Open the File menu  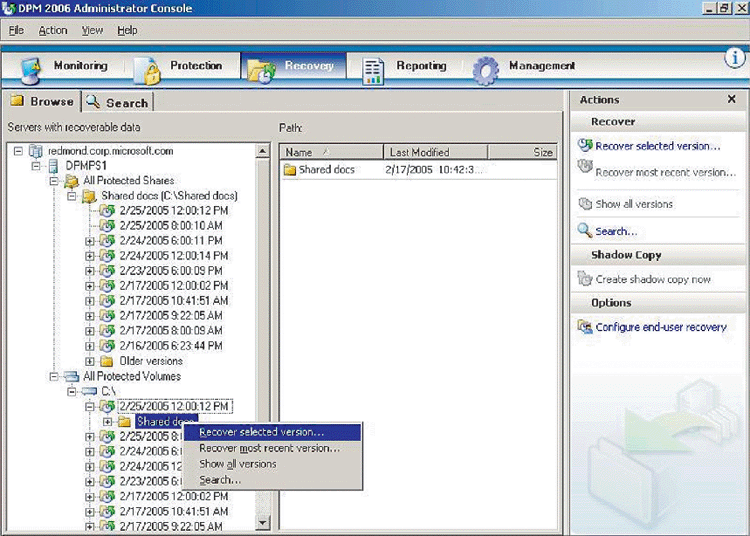tap(16, 30)
